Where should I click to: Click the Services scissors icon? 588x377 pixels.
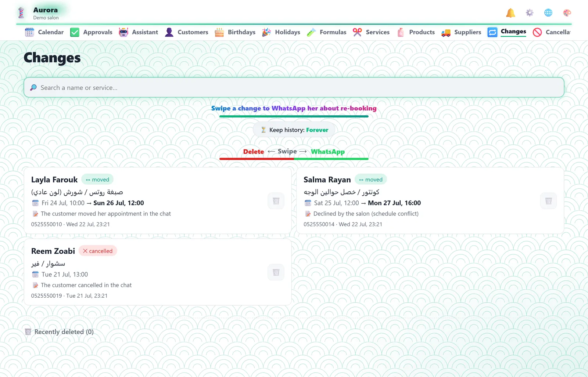click(x=357, y=32)
